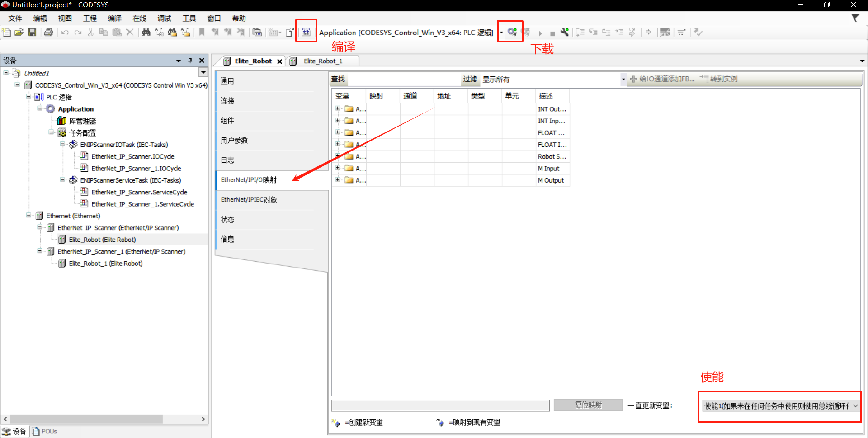The width and height of the screenshot is (868, 438).
Task: Open the 在线 menu
Action: tap(139, 19)
